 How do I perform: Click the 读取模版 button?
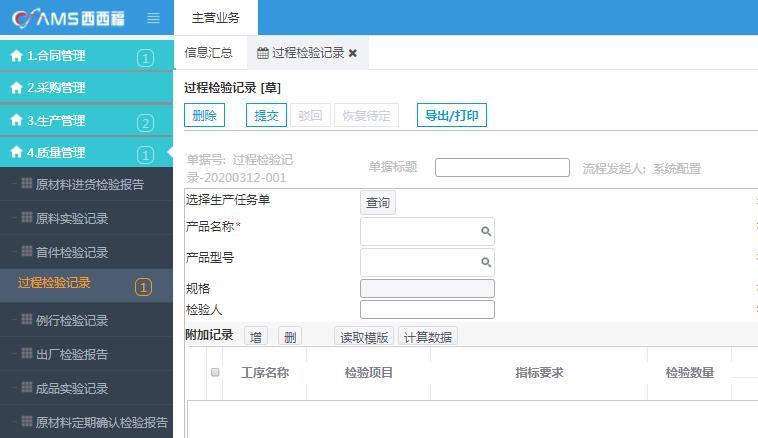click(x=364, y=337)
